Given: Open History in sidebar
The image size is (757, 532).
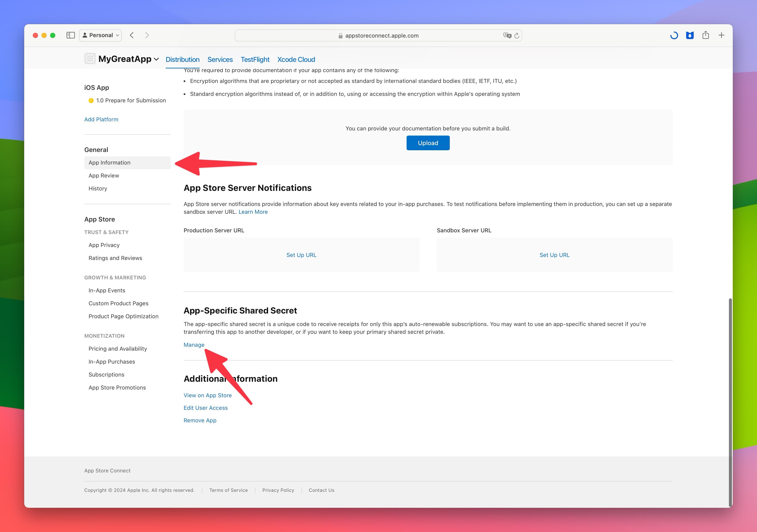Looking at the screenshot, I should pos(98,188).
